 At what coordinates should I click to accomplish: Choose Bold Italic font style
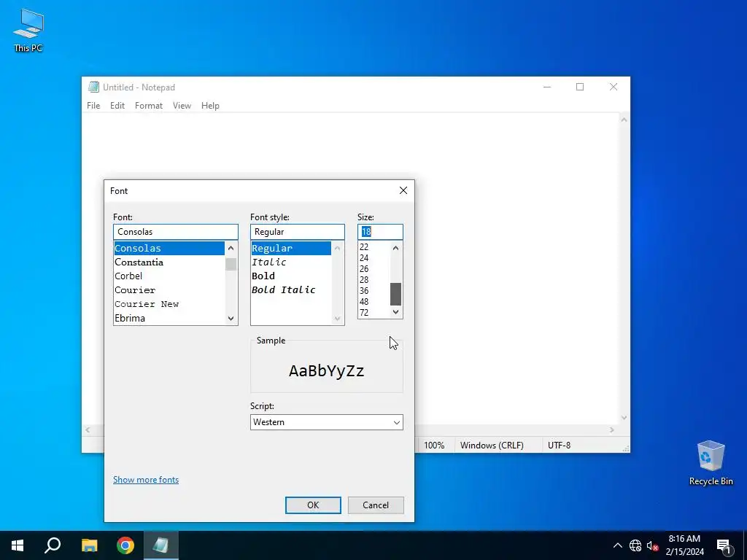pyautogui.click(x=291, y=289)
